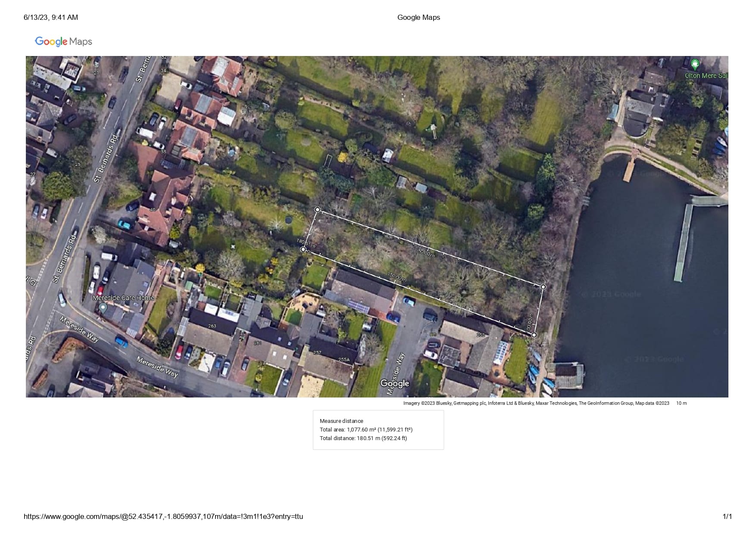
Task: Click the Measure distance heading
Action: 341,421
